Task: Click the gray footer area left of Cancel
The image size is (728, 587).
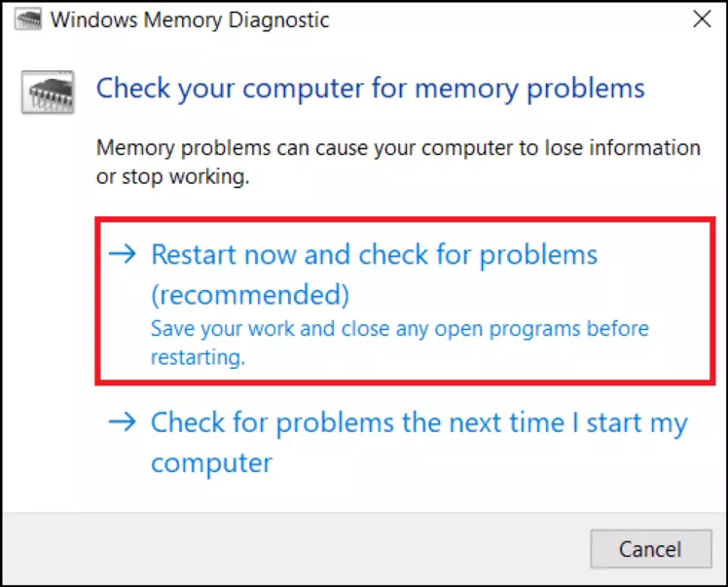Action: click(x=292, y=548)
